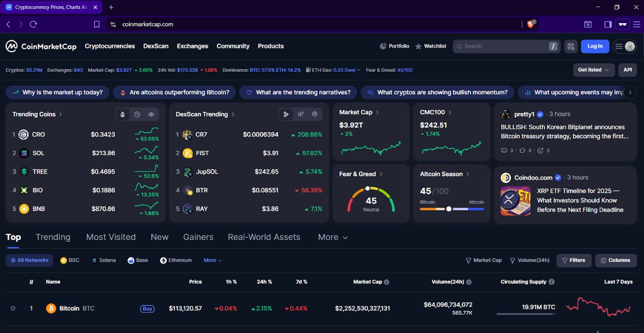Expand the DexScan Trending chevron
This screenshot has height=333, width=644.
tap(233, 114)
